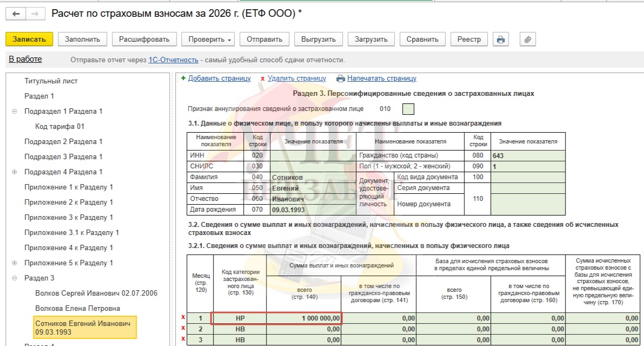Click the Загрузить button
644x346 pixels.
click(x=371, y=40)
